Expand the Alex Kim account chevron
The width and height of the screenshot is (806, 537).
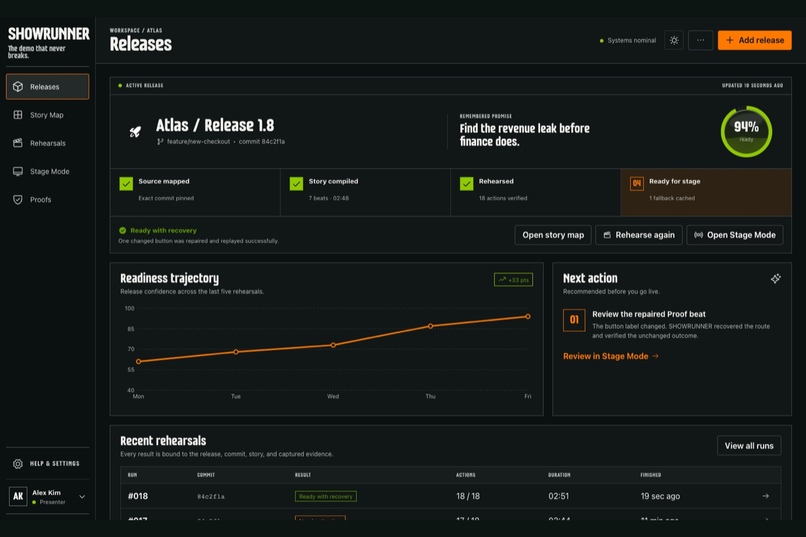pyautogui.click(x=82, y=496)
